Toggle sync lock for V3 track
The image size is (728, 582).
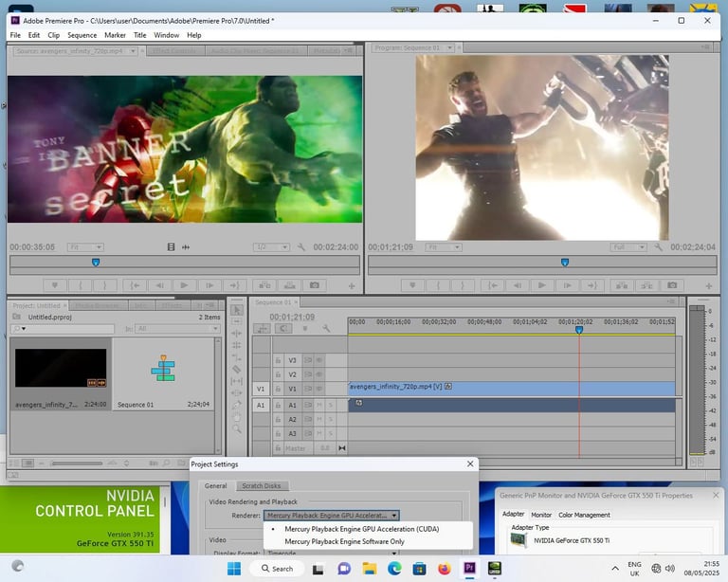click(x=308, y=360)
